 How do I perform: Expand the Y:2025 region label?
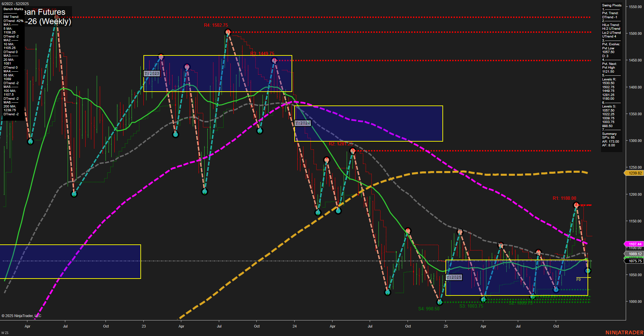(454, 277)
